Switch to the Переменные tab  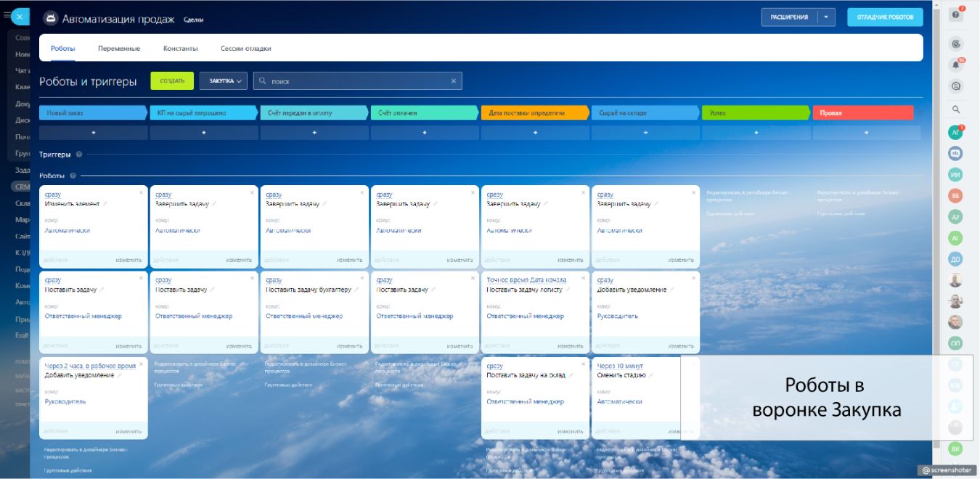click(119, 49)
